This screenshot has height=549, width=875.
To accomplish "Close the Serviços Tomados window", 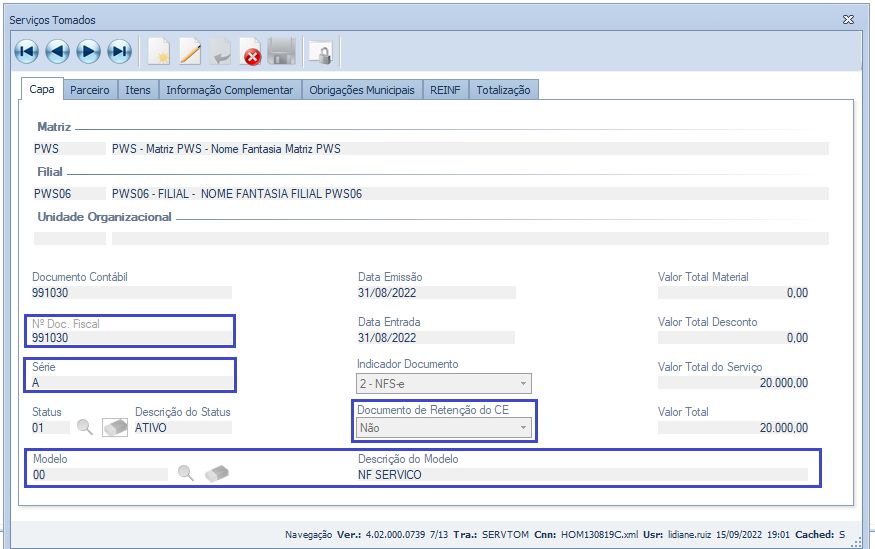I will 848,19.
